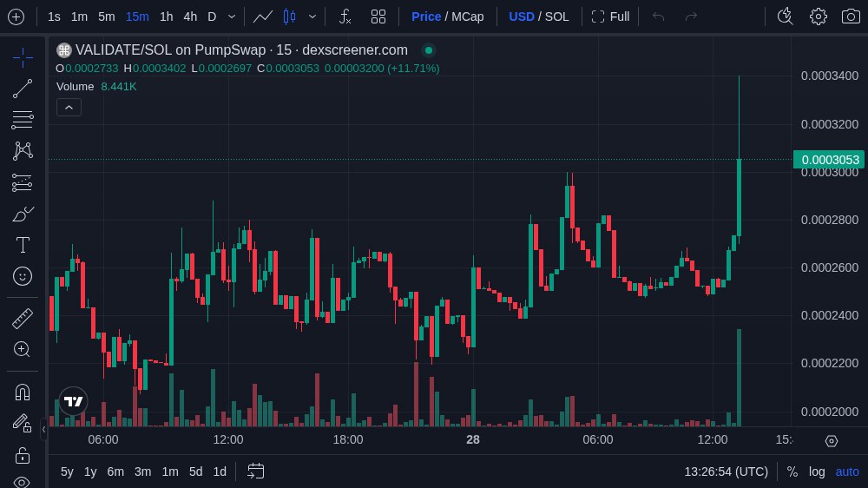
Task: Toggle lock all drawing tools
Action: [23, 454]
